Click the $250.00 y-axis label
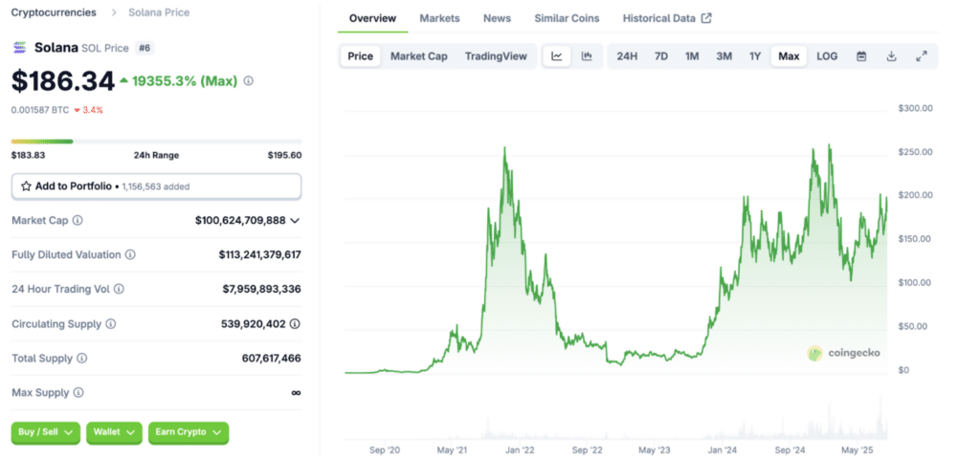This screenshot has height=460, width=980. pos(915,152)
